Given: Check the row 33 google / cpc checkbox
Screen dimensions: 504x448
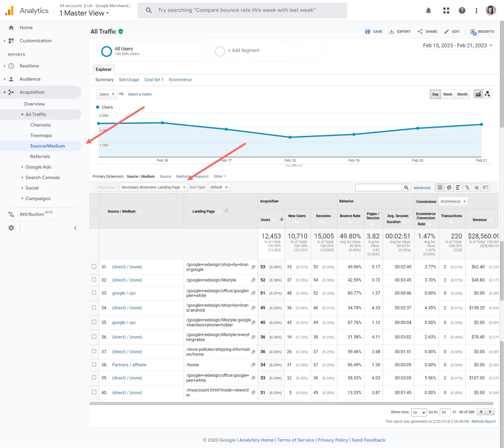Looking at the screenshot, I should (94, 293).
